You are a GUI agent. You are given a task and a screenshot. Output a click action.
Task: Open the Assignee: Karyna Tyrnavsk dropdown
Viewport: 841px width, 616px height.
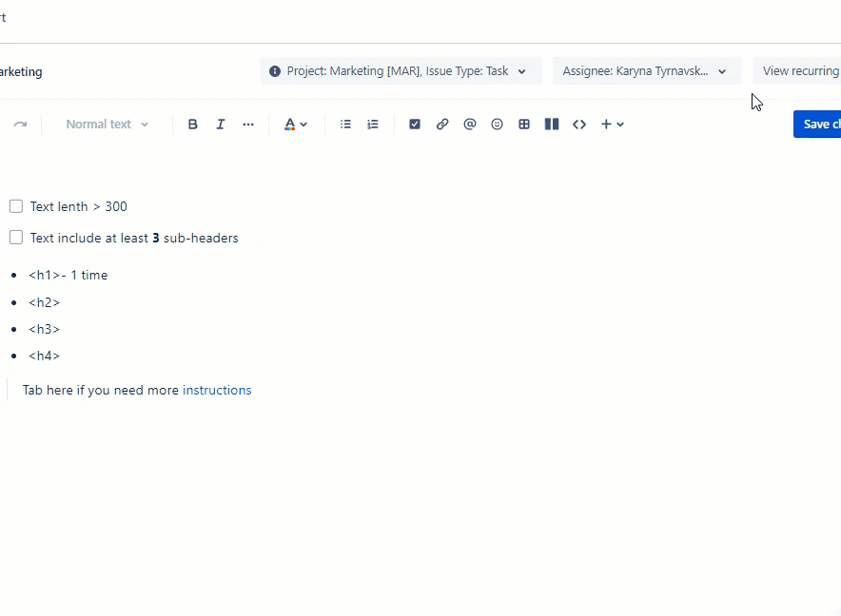(x=647, y=70)
